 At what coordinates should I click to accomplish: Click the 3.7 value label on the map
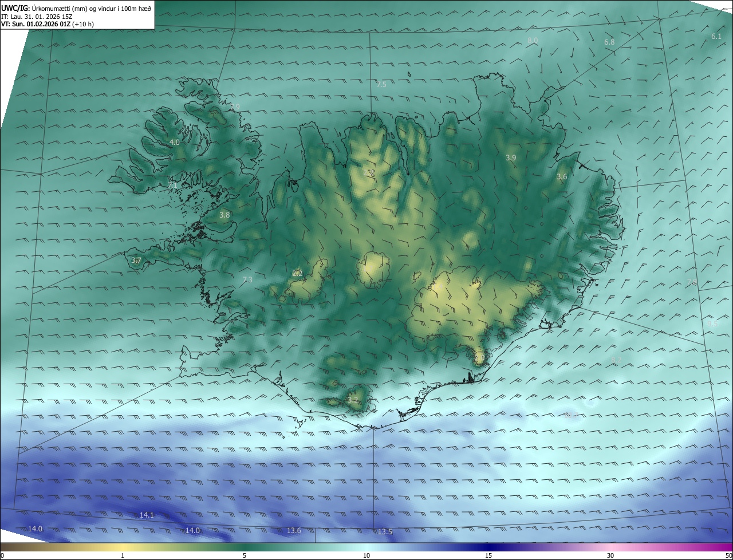pos(136,261)
